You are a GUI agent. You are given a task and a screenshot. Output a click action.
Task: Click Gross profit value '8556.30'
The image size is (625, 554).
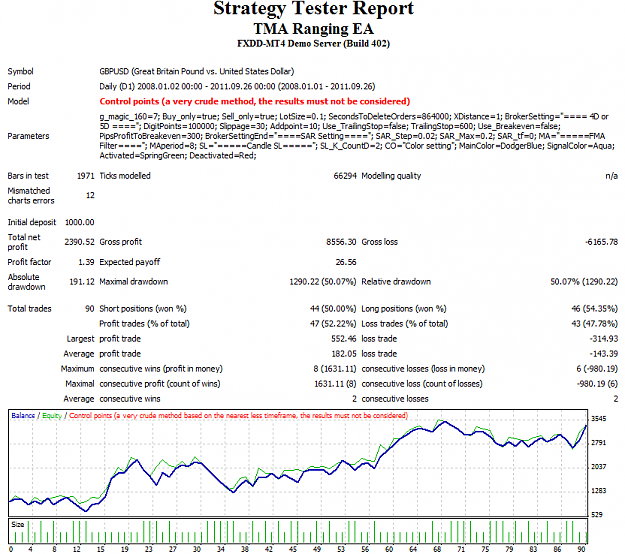[341, 242]
